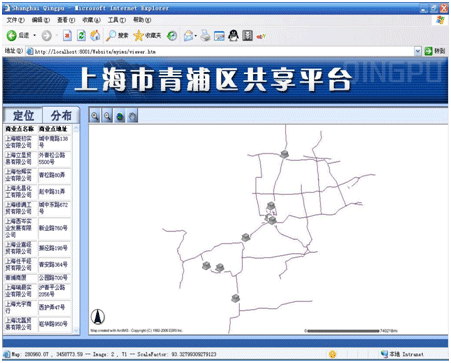This screenshot has height=363, width=451.
Task: Open the 收藏(A) menu
Action: 91,20
